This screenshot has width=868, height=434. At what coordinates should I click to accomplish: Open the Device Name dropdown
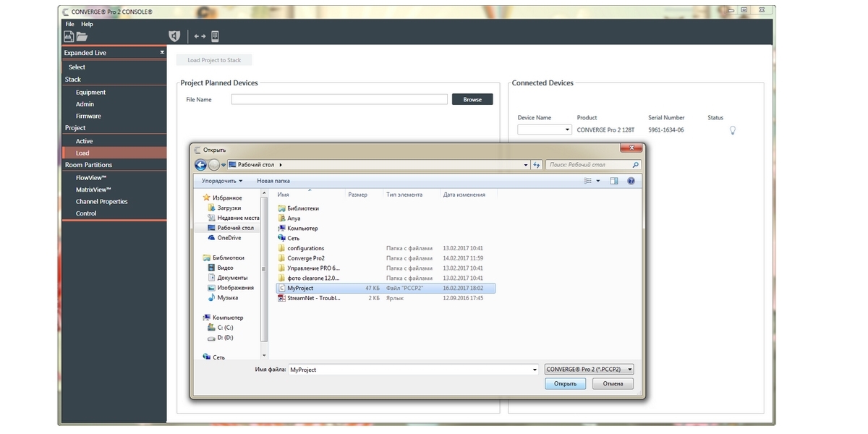coord(545,130)
